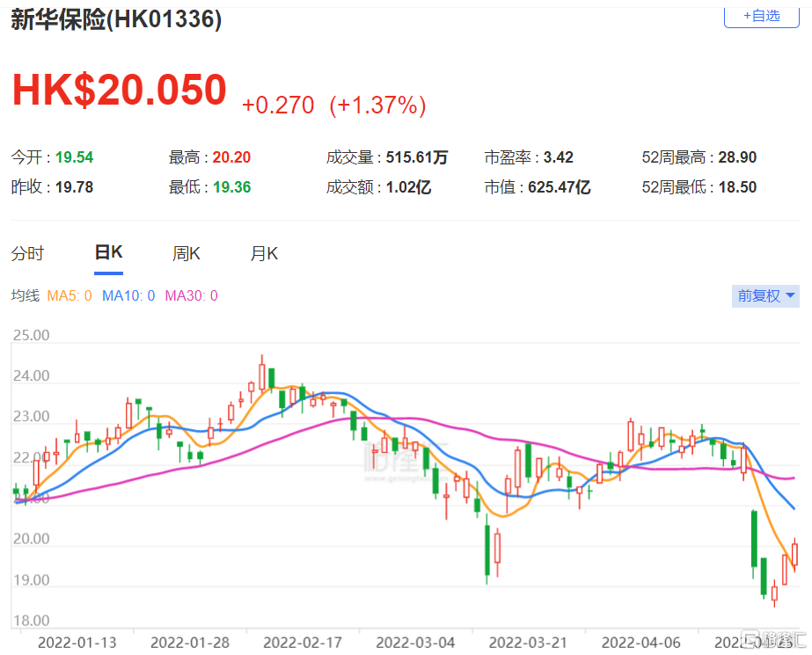Open the 周K weekly chart tab
Image resolution: width=812 pixels, height=655 pixels.
pos(187,253)
